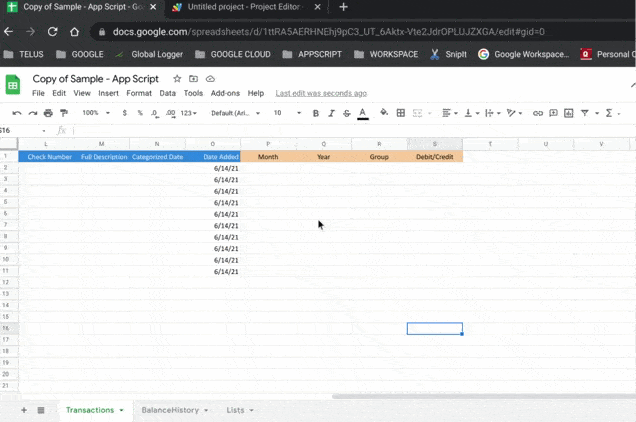The width and height of the screenshot is (636, 422).
Task: Insert chart icon in toolbar
Action: click(569, 113)
